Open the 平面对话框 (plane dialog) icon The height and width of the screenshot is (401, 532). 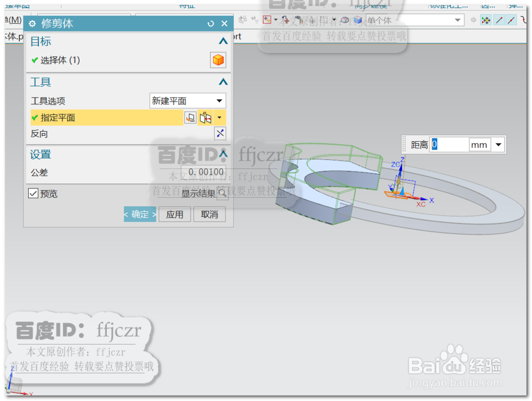tap(190, 117)
